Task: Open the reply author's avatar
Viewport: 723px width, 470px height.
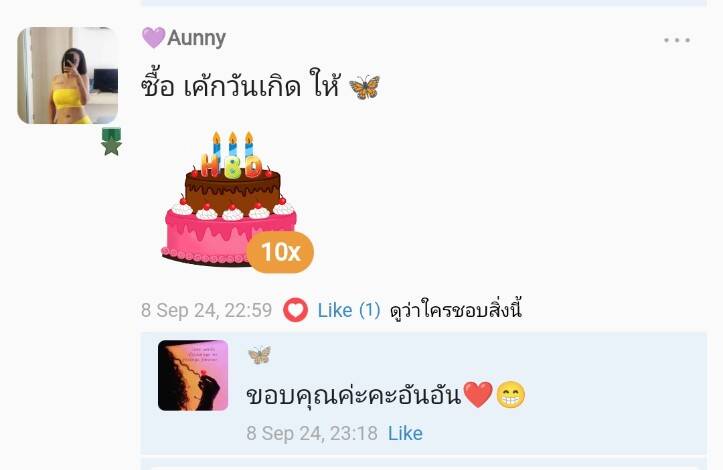Action: coord(193,375)
